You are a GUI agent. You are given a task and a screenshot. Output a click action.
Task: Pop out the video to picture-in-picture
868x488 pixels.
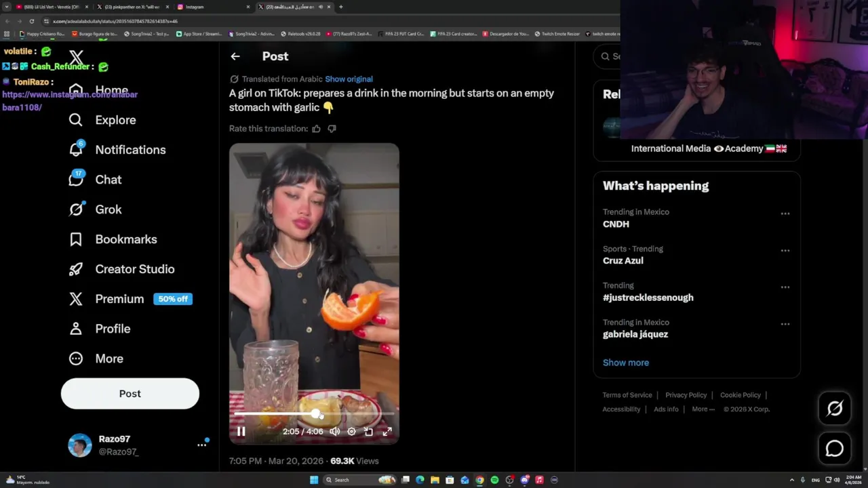[x=369, y=431]
